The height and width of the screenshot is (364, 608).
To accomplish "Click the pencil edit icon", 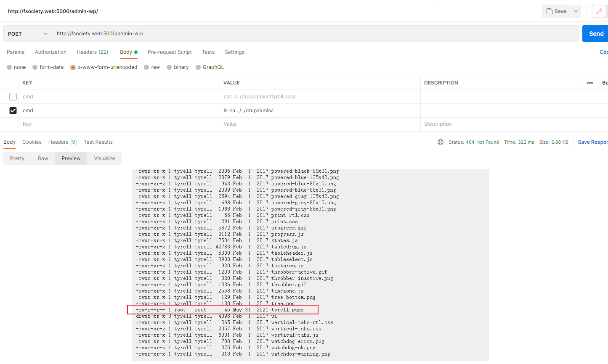I will coord(599,11).
